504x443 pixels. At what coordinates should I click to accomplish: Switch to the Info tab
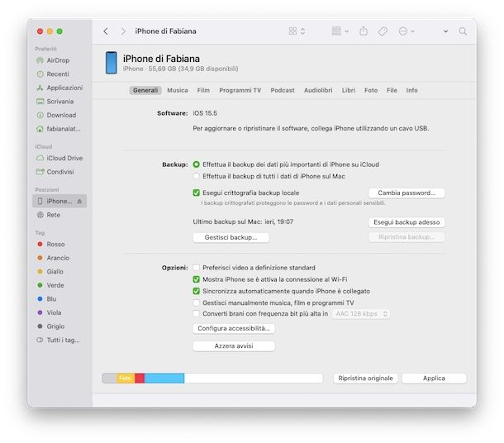pos(411,90)
